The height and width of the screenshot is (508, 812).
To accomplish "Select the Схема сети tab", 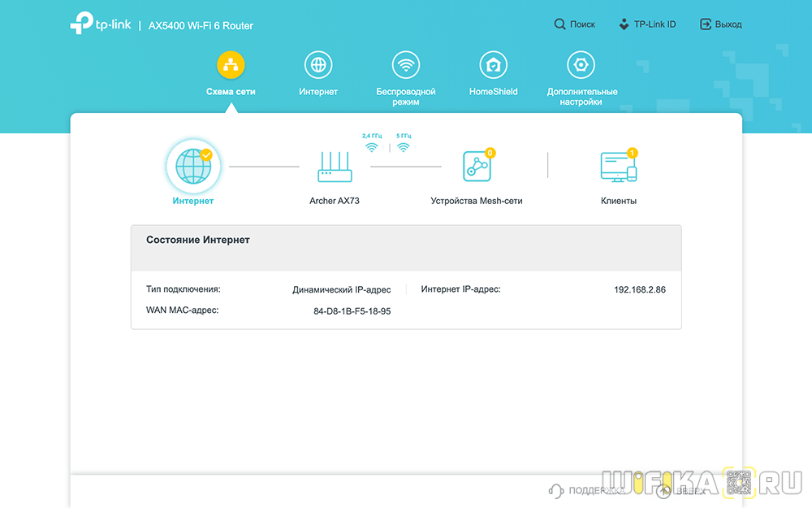I will click(x=231, y=65).
